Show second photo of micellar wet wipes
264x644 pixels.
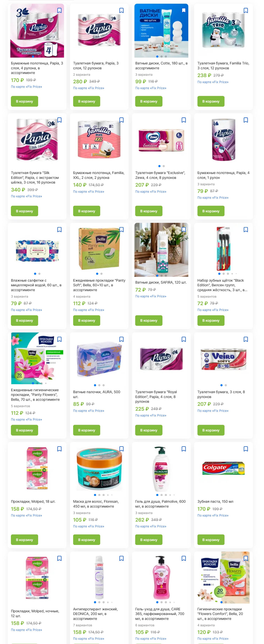coord(39,273)
